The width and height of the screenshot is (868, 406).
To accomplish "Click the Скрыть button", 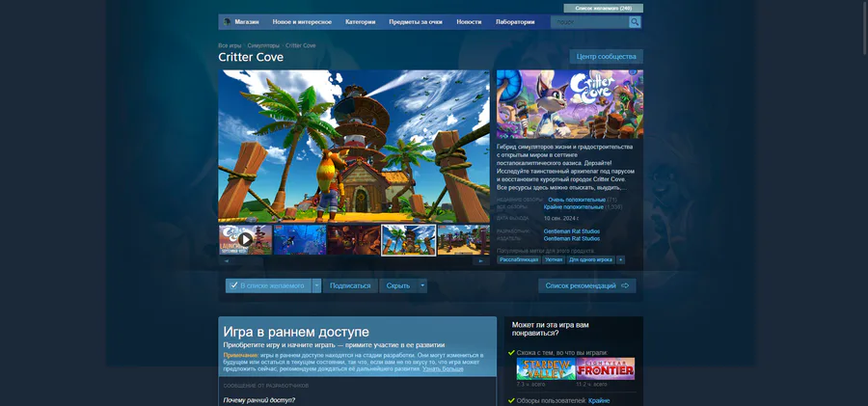I will coord(398,285).
